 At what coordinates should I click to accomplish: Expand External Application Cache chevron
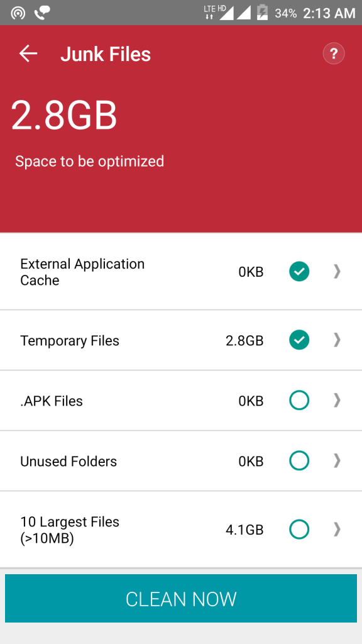[337, 272]
